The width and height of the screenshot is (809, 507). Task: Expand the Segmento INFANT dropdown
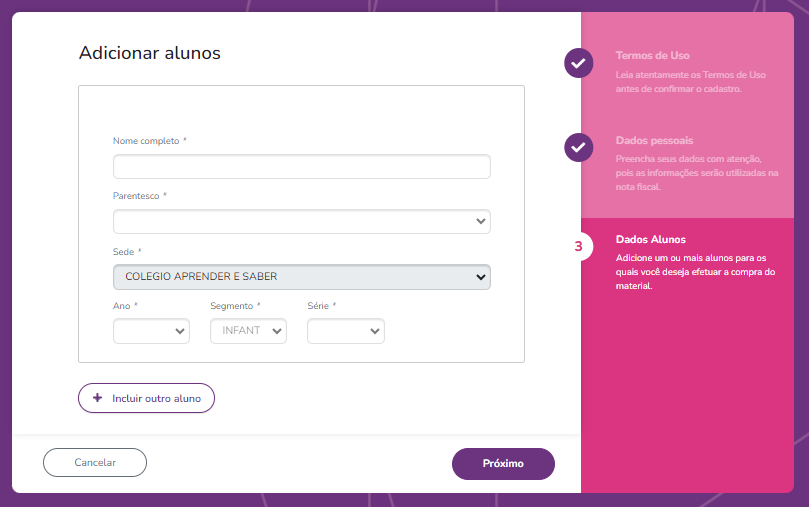248,331
